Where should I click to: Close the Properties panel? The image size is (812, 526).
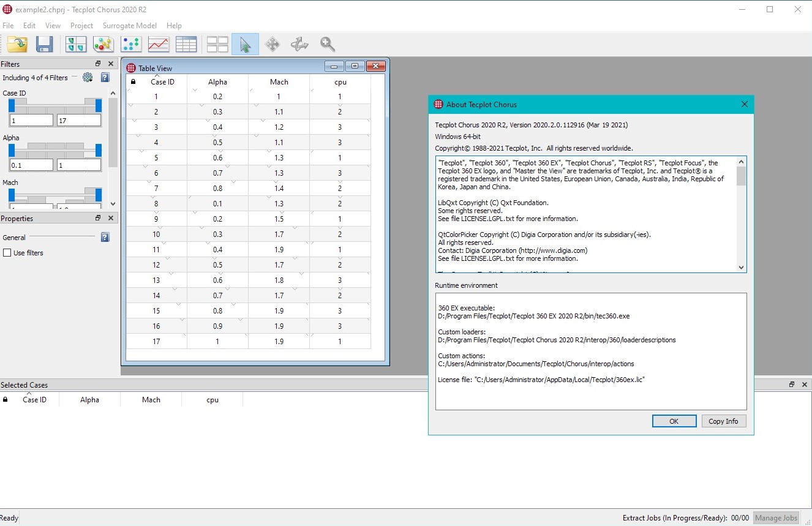[x=111, y=218]
